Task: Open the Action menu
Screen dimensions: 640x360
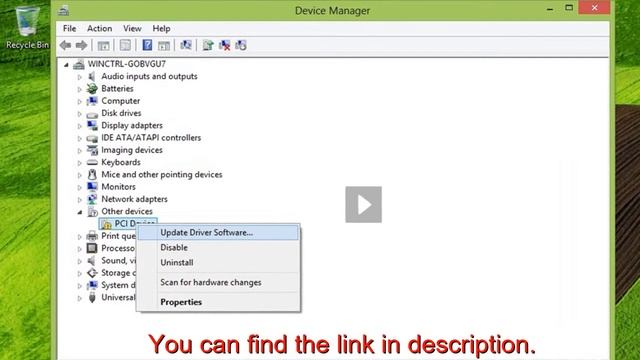Action: pyautogui.click(x=99, y=29)
